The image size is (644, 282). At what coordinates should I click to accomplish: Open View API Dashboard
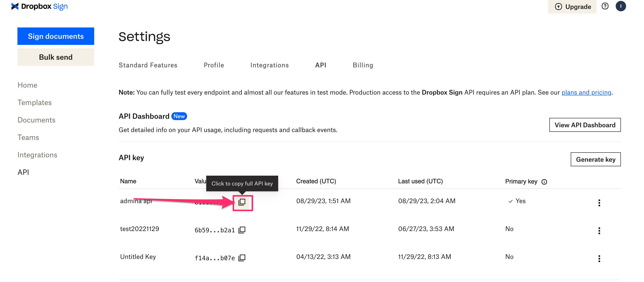pos(585,125)
